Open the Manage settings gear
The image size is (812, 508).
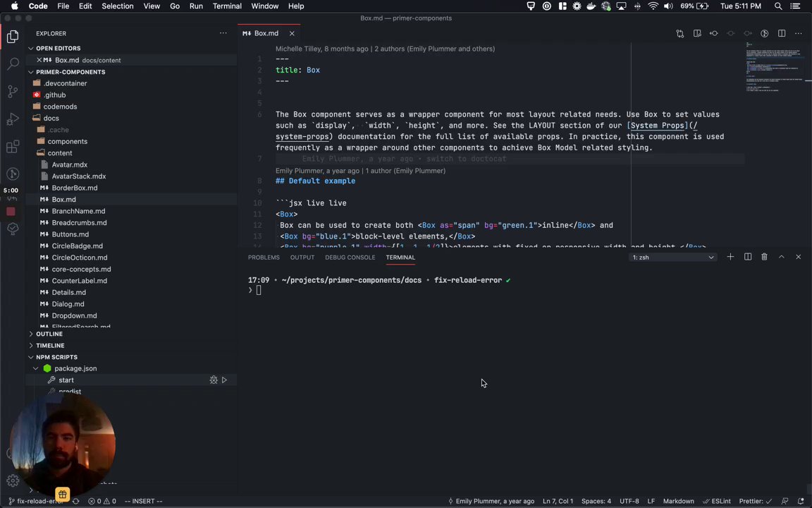pos(13,480)
